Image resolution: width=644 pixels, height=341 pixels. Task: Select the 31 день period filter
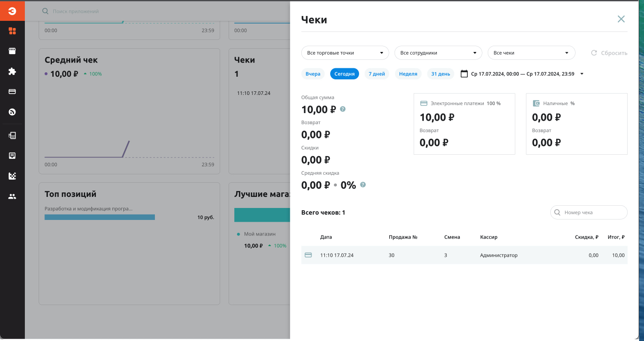[x=441, y=74]
